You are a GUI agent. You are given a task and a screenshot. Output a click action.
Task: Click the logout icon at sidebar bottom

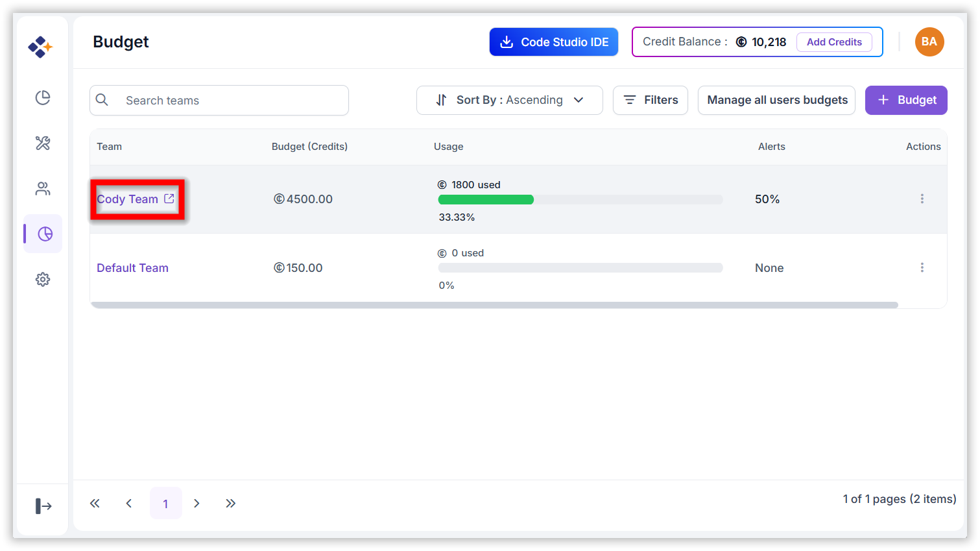[x=43, y=506]
